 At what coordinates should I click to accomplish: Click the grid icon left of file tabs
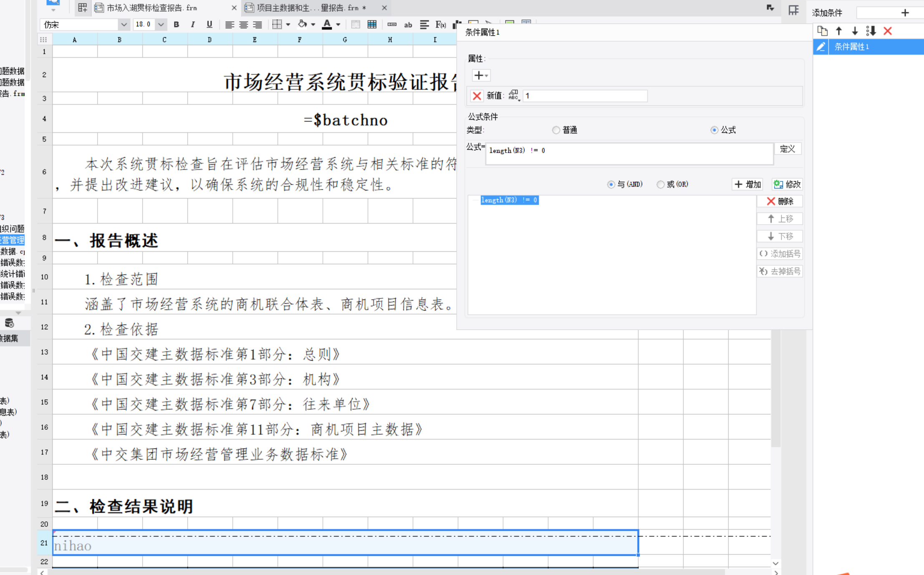pos(83,8)
